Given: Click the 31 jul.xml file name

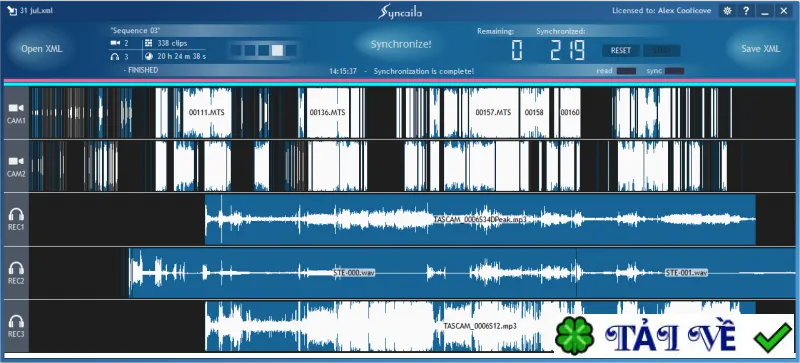Looking at the screenshot, I should click(x=36, y=11).
